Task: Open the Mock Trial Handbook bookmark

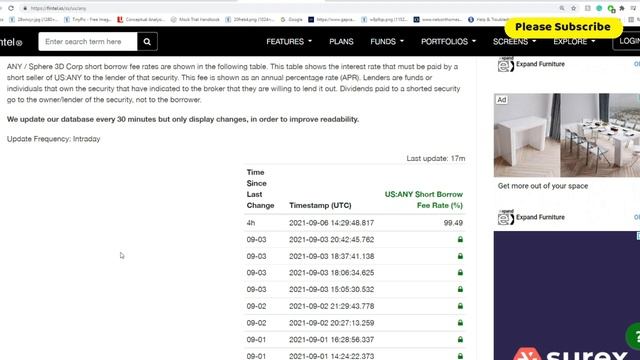Action: (x=195, y=19)
